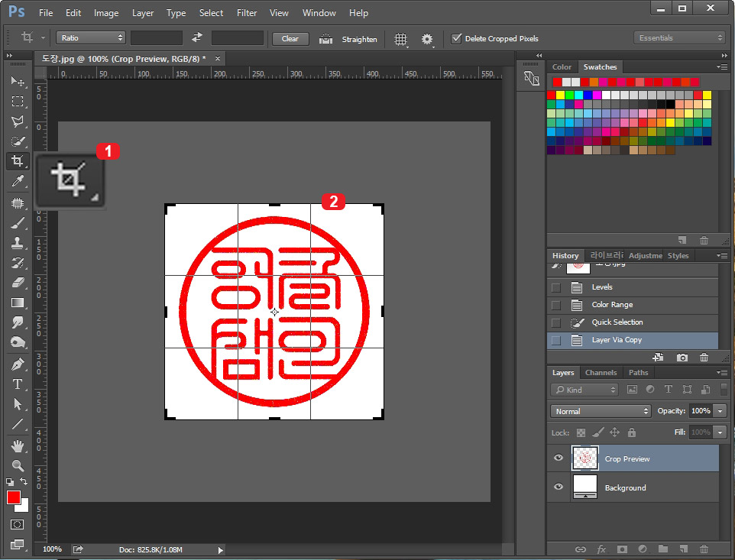Select the Move tool
The width and height of the screenshot is (735, 560).
point(18,81)
